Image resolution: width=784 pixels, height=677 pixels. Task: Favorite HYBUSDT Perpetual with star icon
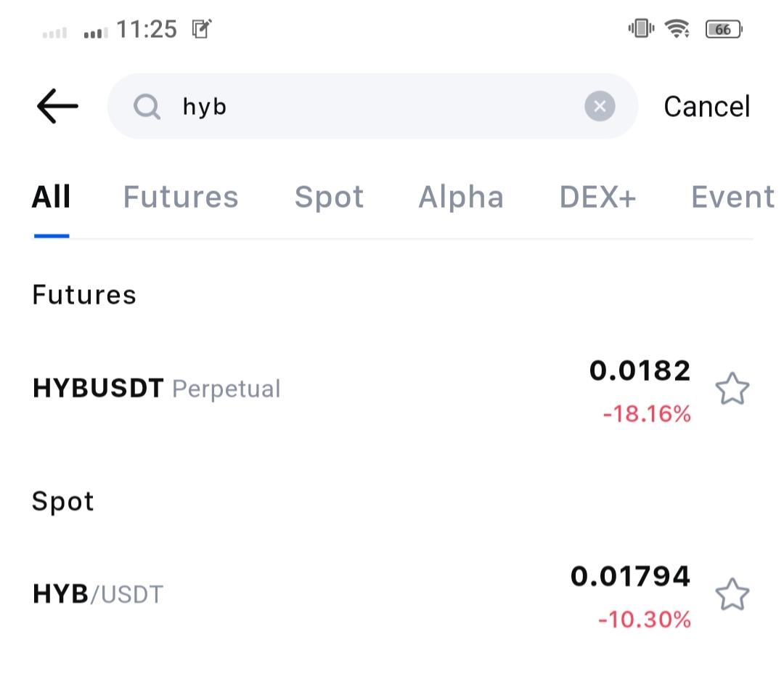coord(732,389)
